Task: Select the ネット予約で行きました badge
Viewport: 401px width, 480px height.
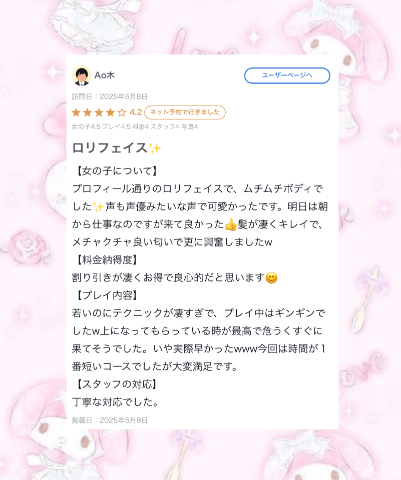Action: pyautogui.click(x=185, y=112)
